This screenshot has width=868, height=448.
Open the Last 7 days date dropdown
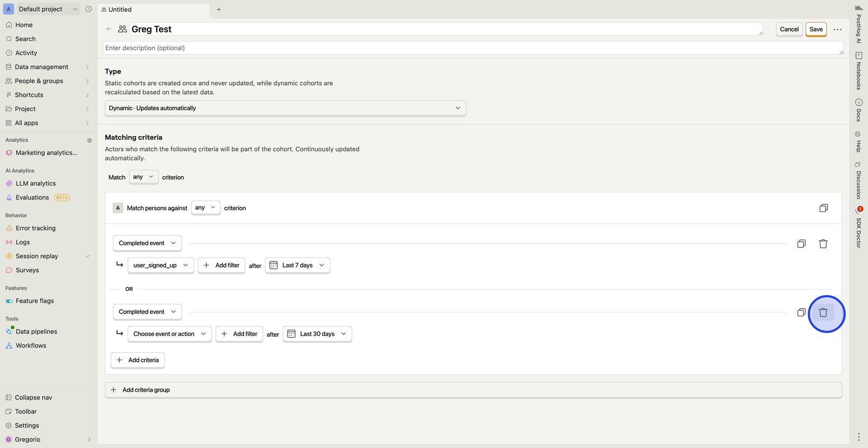click(297, 265)
